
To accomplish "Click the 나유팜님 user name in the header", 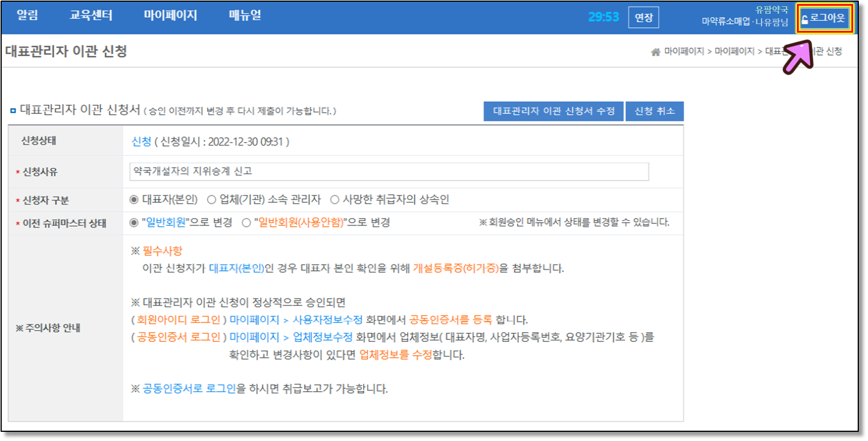I will (771, 22).
